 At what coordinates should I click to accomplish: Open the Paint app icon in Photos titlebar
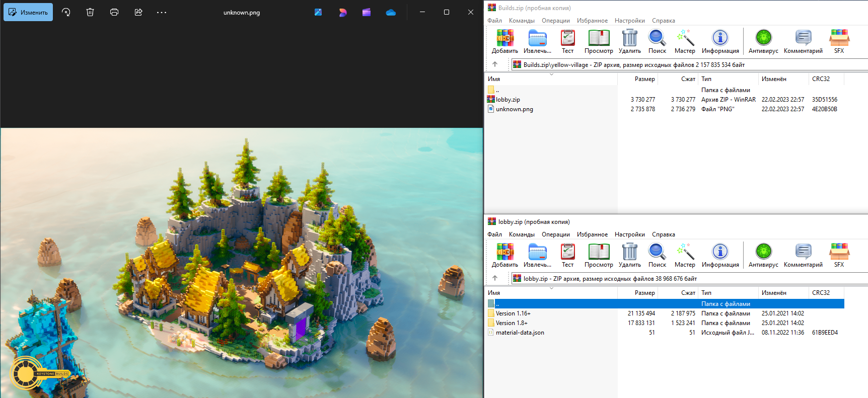click(318, 12)
